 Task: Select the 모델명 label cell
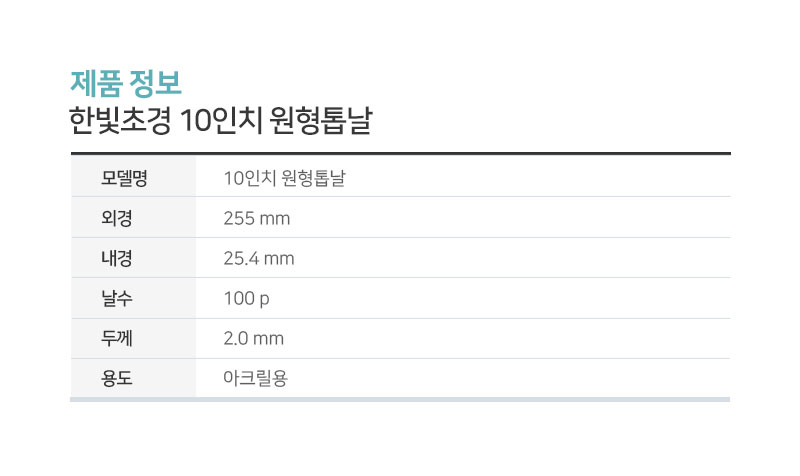click(133, 177)
